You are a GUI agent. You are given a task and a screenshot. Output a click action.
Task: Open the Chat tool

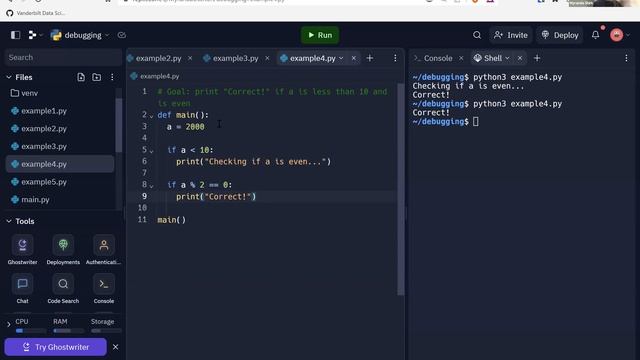22,289
